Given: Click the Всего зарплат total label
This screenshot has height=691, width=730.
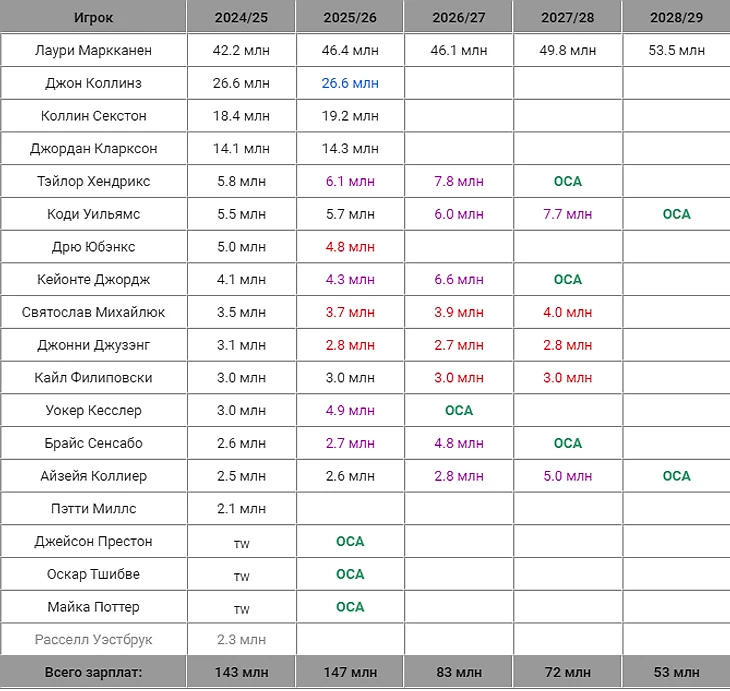Looking at the screenshot, I should pyautogui.click(x=93, y=672).
